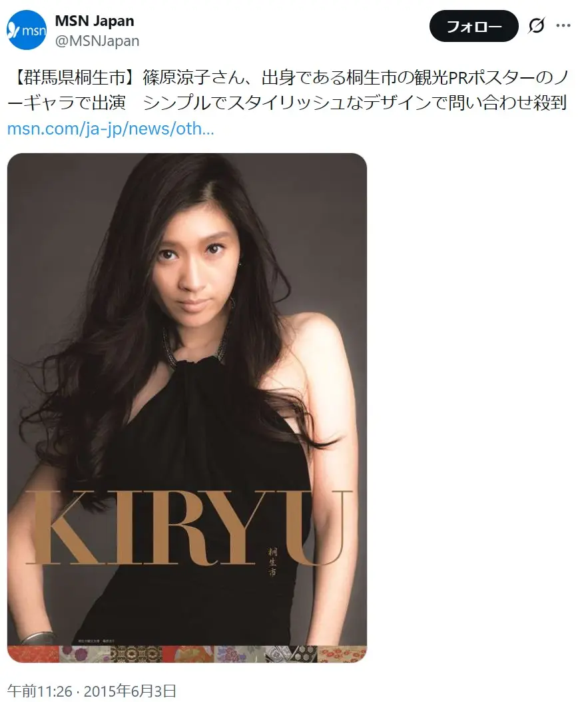Image resolution: width=588 pixels, height=702 pixels.
Task: Click the Grok slashed-circle icon
Action: coord(536,25)
